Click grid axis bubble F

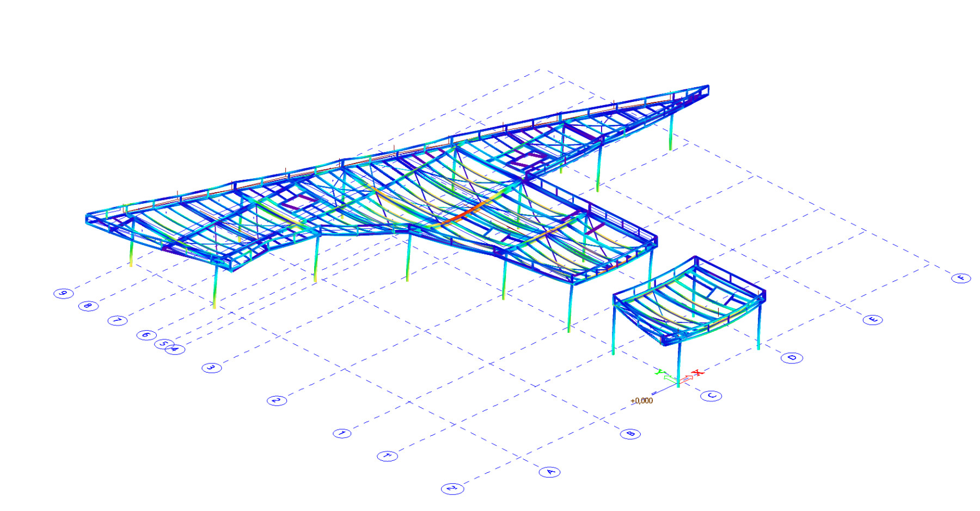[x=961, y=278]
